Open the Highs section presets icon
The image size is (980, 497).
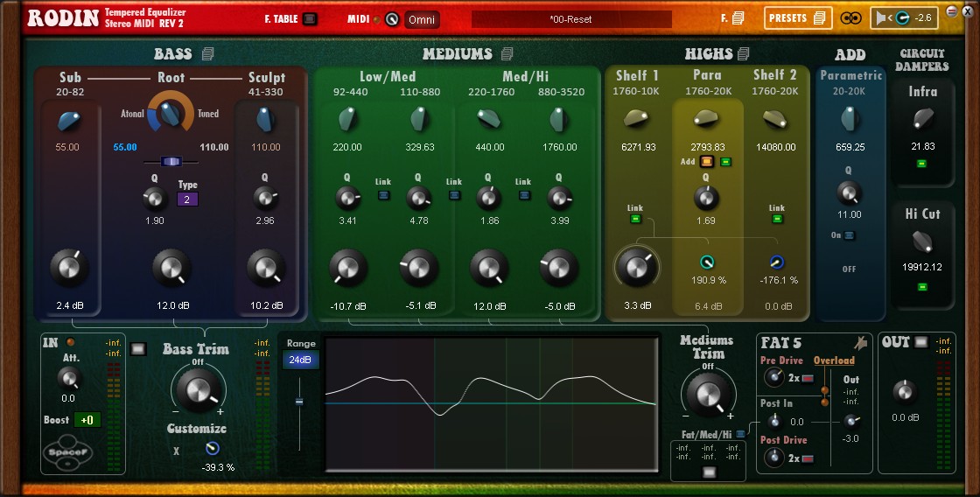click(x=745, y=54)
